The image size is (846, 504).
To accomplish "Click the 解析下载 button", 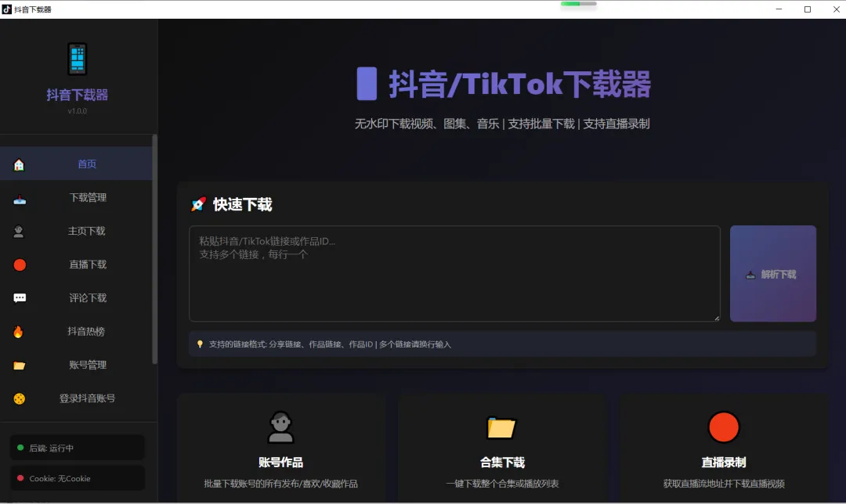I will (x=772, y=274).
